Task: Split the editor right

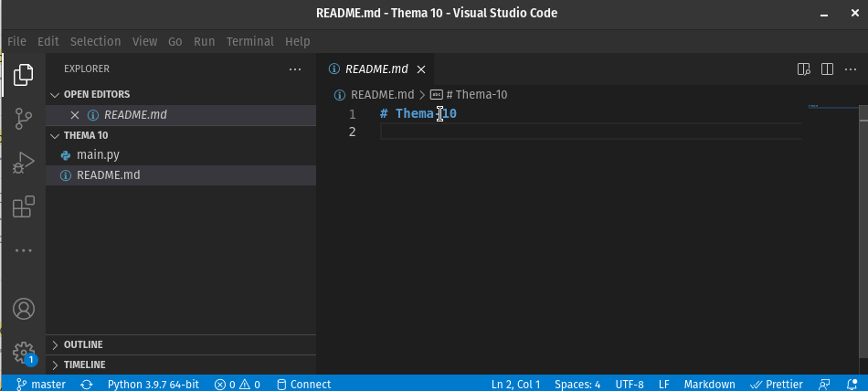Action: [827, 69]
